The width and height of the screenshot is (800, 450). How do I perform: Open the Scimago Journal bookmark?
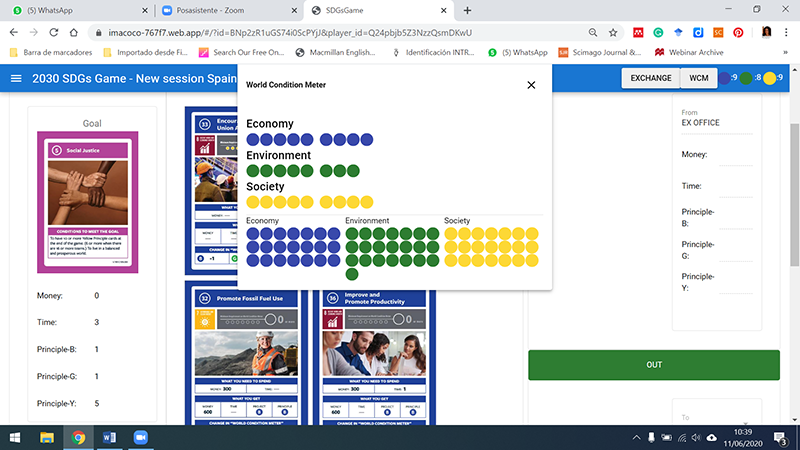600,53
